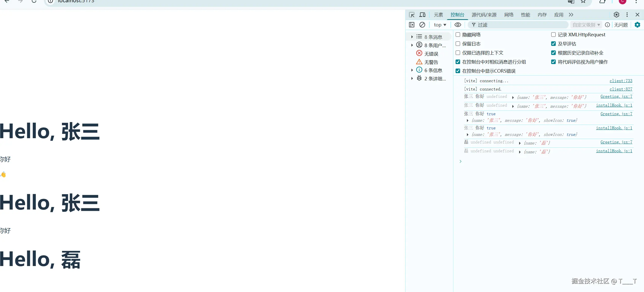The height and width of the screenshot is (292, 644).
Task: Uncheck 在控制台中显示CORS错误 checkbox
Action: pos(458,71)
